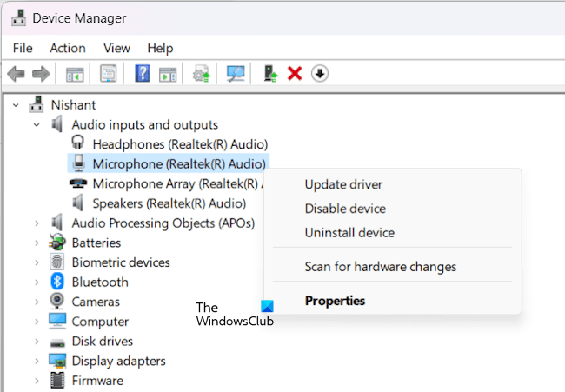Select Speakers (Realtek(R) Audio) device
Viewport: 565px width, 392px height.
(x=169, y=203)
